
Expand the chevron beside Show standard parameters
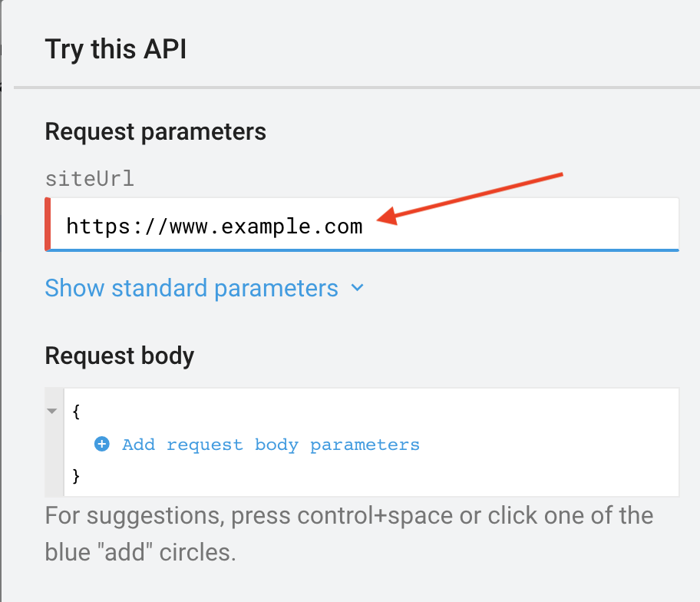(x=357, y=289)
